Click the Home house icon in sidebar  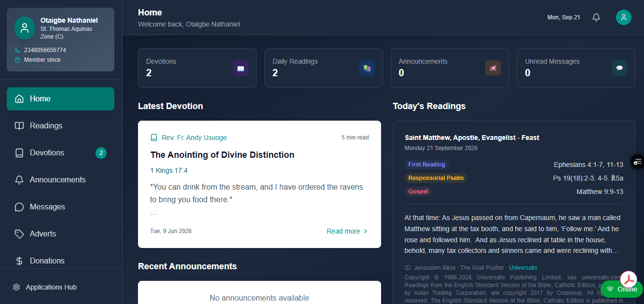point(19,99)
